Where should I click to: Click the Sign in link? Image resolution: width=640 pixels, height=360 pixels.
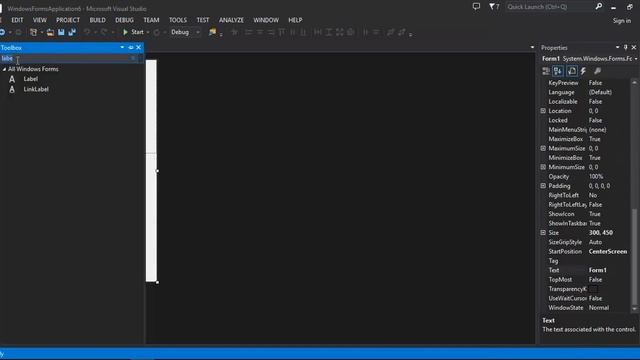tap(622, 21)
